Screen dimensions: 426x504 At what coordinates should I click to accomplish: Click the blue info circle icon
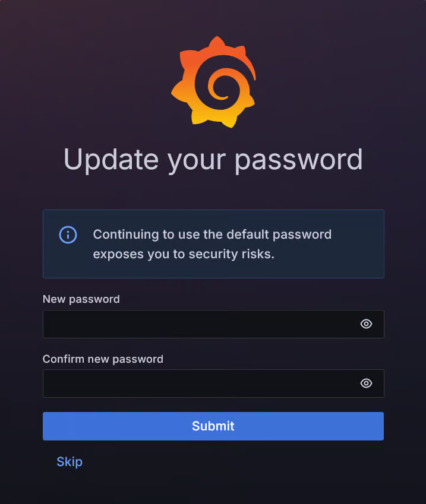(x=68, y=234)
